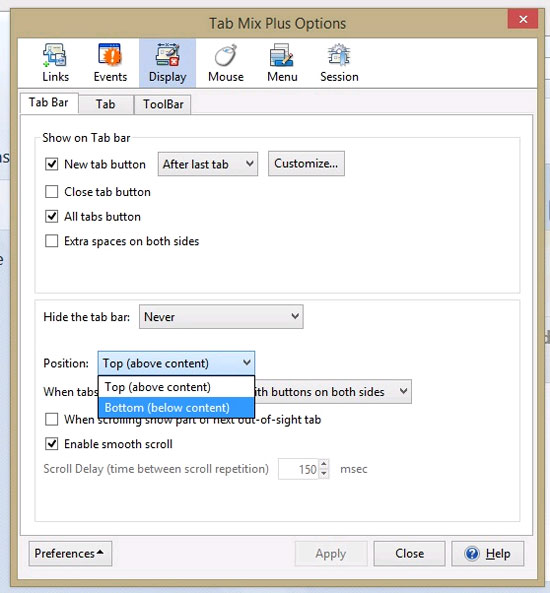Open the Mouse options icon
The width and height of the screenshot is (550, 593).
click(x=226, y=63)
